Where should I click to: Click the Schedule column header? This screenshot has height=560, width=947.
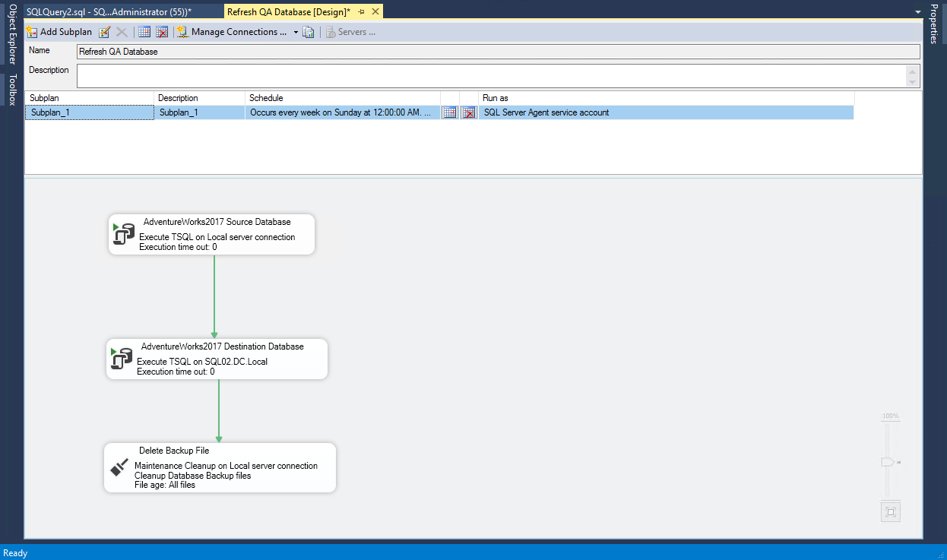pos(343,98)
